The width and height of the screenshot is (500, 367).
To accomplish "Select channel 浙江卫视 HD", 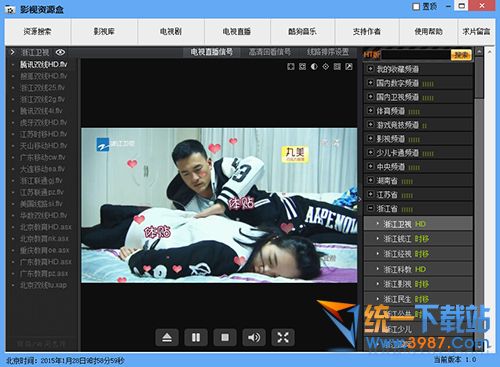I will tap(418, 224).
